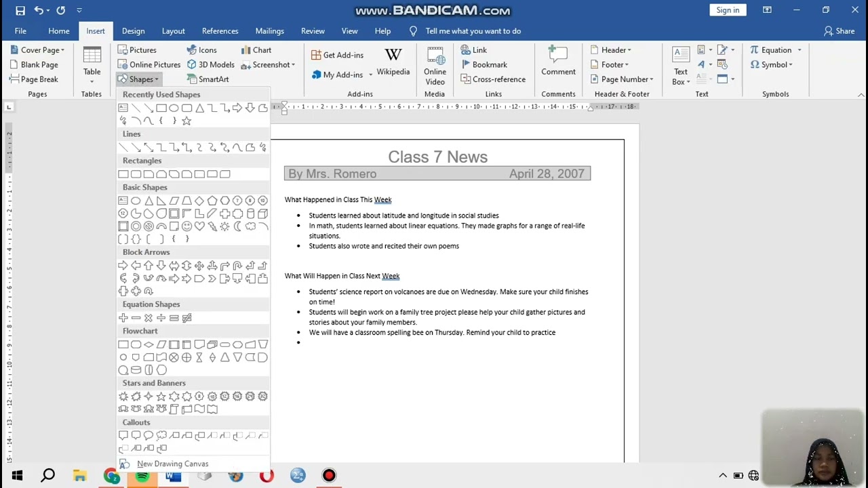868x488 pixels.
Task: Select the 5-point star in Stars and Banners
Action: (x=161, y=396)
